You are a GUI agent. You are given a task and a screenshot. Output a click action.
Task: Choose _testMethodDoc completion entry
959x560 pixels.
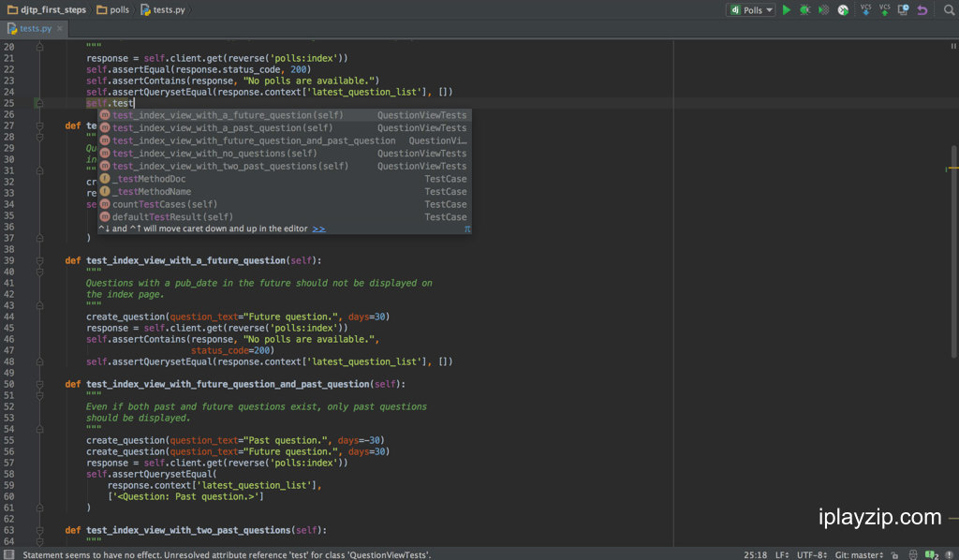click(x=285, y=179)
